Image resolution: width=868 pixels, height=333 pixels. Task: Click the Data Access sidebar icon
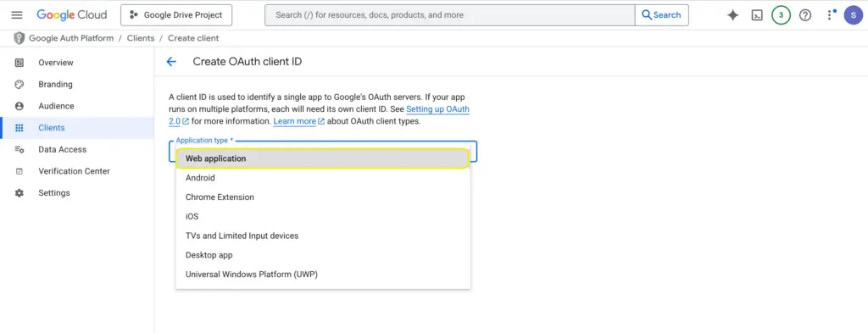click(19, 149)
